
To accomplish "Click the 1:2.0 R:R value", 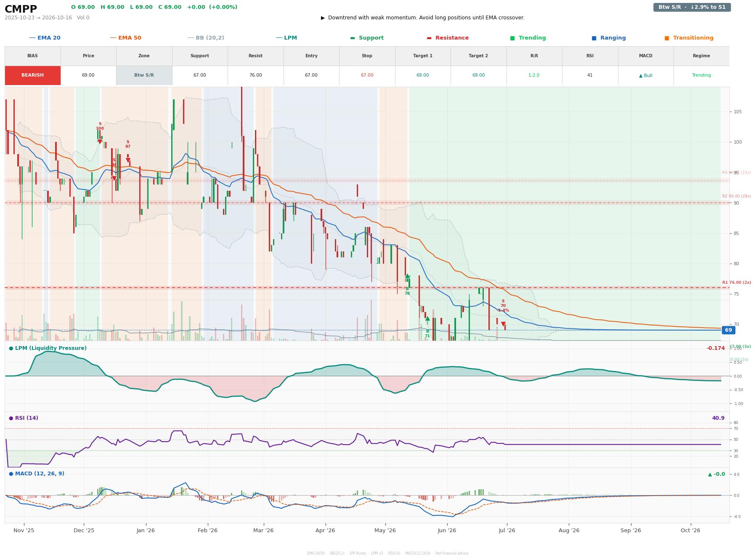I will click(x=534, y=75).
